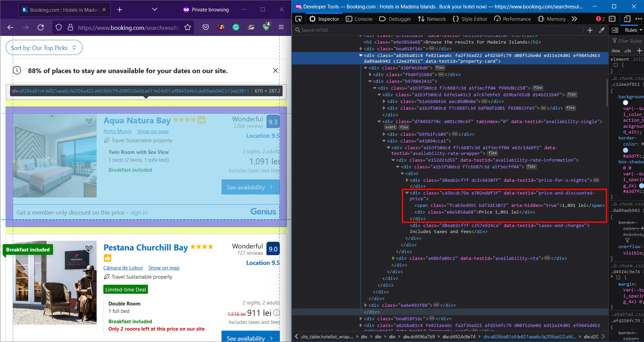Open the list all tabs dropdown
The image size is (644, 342).
155,9
